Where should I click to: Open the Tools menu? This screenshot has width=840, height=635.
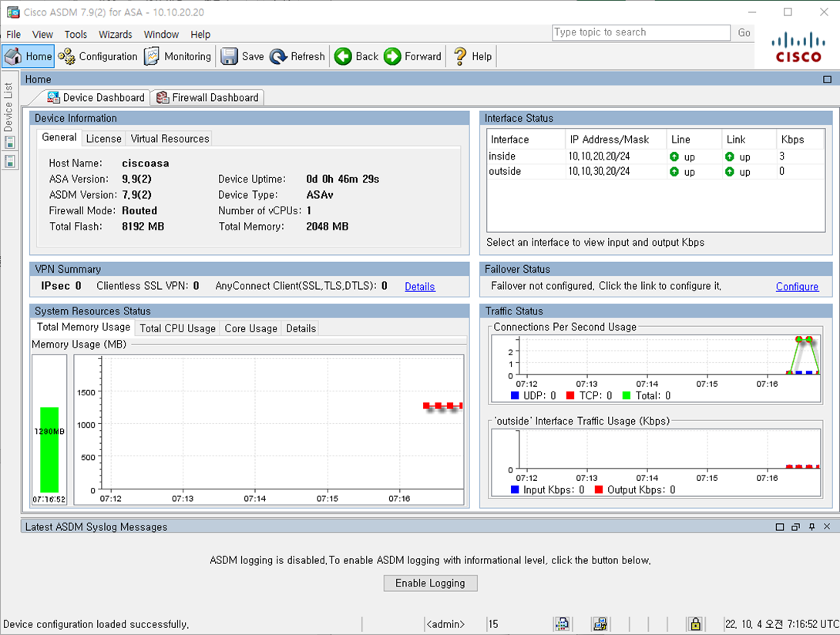pyautogui.click(x=76, y=35)
